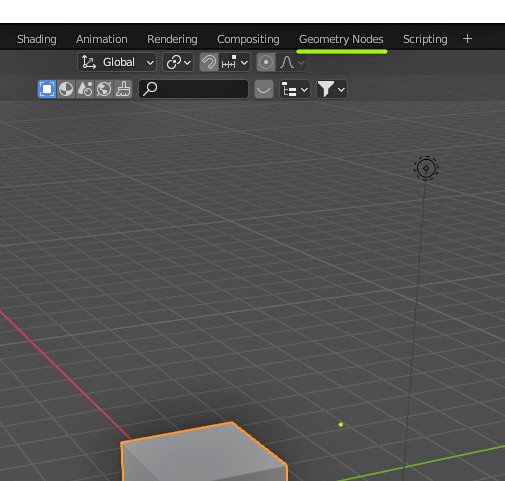Image resolution: width=505 pixels, height=481 pixels.
Task: Switch to the Shading workspace tab
Action: click(x=37, y=39)
